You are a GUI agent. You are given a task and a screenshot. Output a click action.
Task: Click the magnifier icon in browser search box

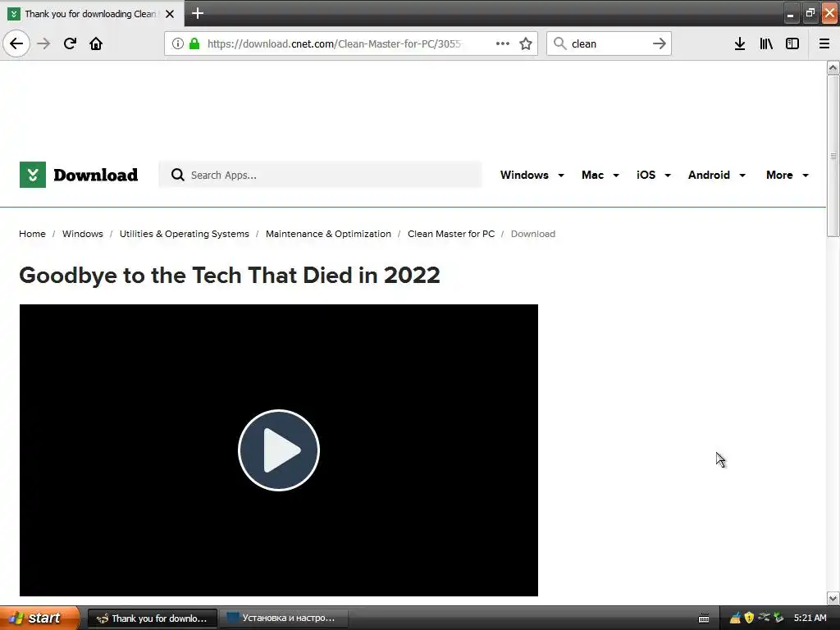pyautogui.click(x=559, y=43)
